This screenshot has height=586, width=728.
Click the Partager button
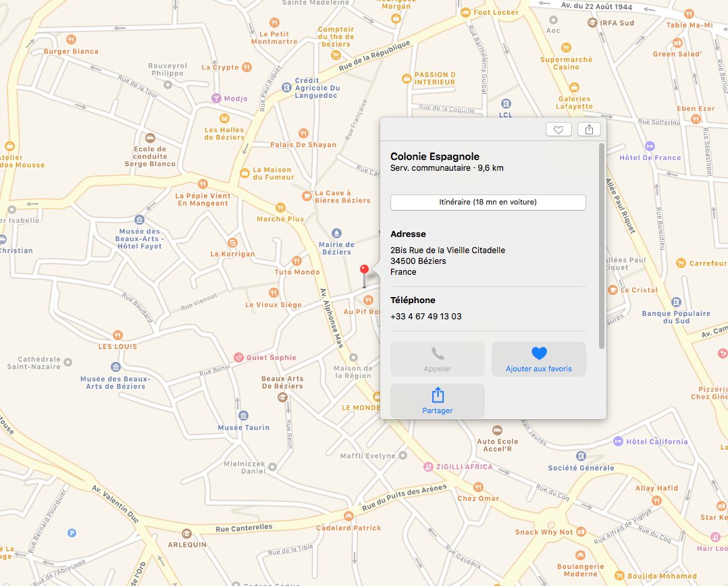[x=438, y=401]
